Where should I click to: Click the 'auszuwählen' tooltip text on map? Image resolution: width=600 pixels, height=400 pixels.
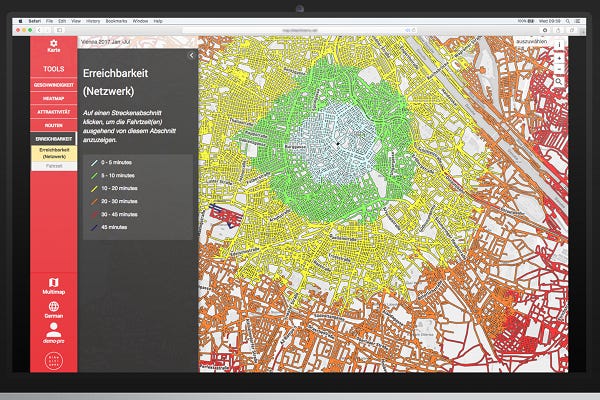point(531,41)
